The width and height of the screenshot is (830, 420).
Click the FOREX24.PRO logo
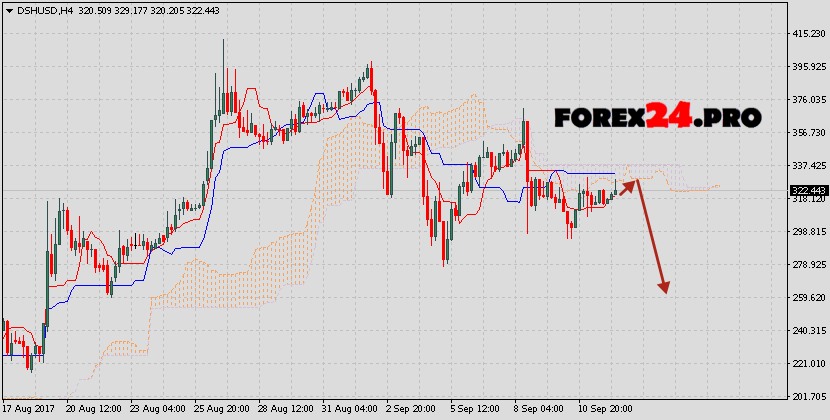coord(657,117)
